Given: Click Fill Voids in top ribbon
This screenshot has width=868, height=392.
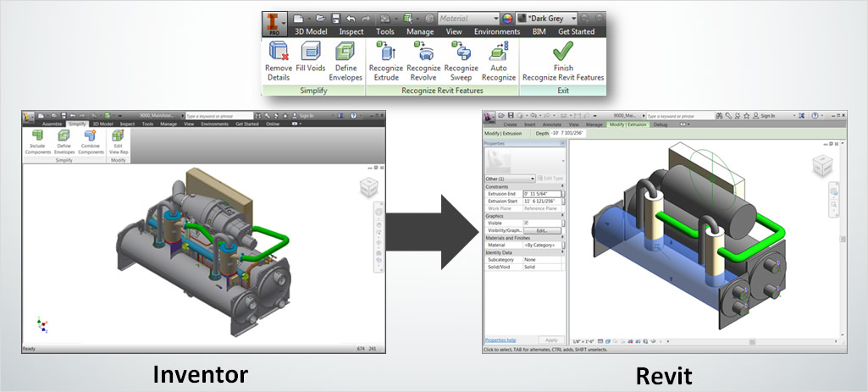Looking at the screenshot, I should 311,57.
